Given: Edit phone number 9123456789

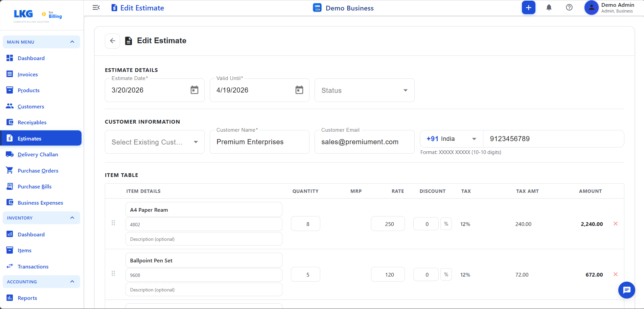Looking at the screenshot, I should click(553, 139).
